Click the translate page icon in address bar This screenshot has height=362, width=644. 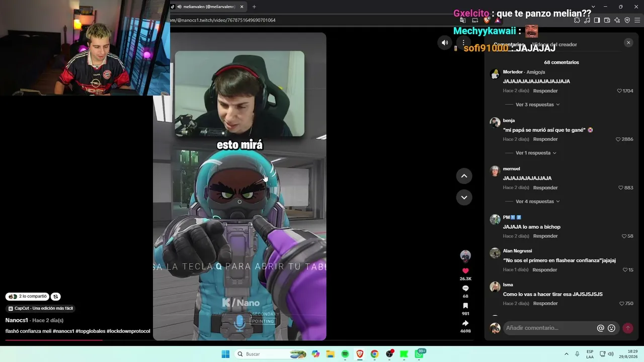pos(463,20)
